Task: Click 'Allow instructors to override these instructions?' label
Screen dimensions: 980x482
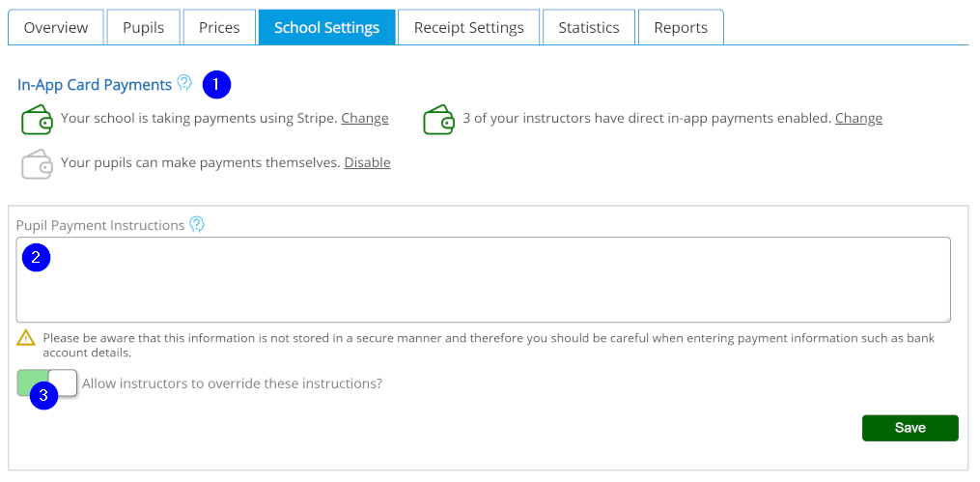Action: coord(233,383)
